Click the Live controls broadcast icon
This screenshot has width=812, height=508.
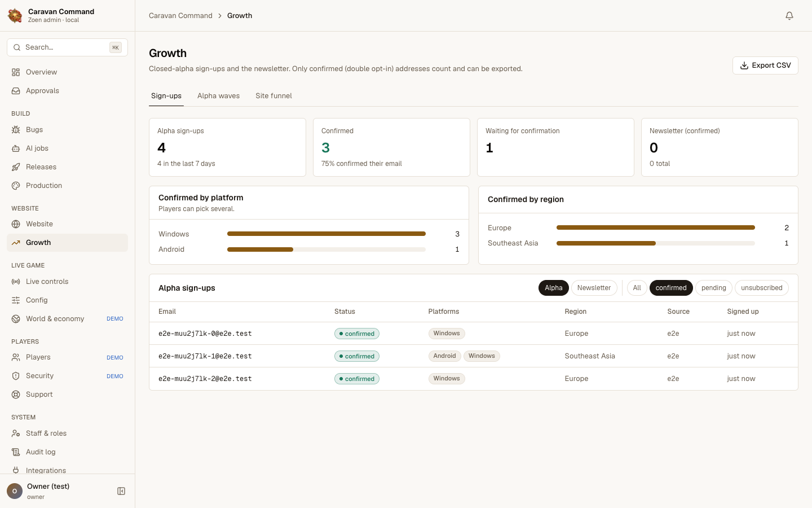16,282
